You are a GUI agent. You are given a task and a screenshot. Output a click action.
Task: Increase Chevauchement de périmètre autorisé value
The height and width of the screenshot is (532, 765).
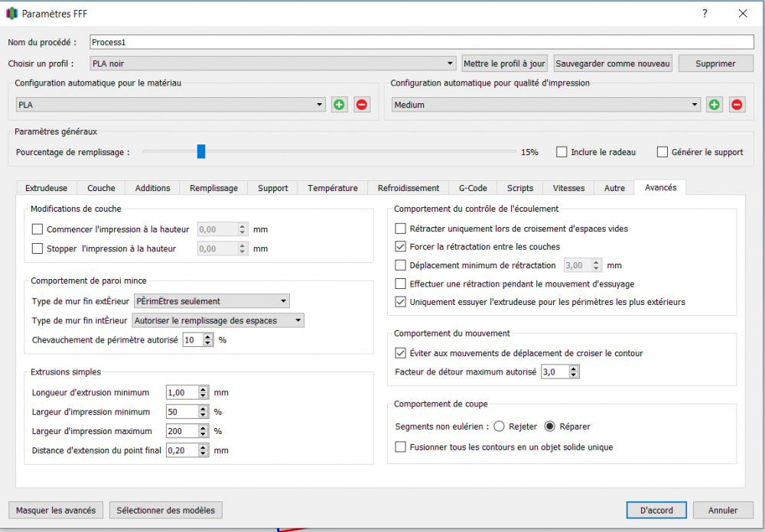click(x=208, y=336)
